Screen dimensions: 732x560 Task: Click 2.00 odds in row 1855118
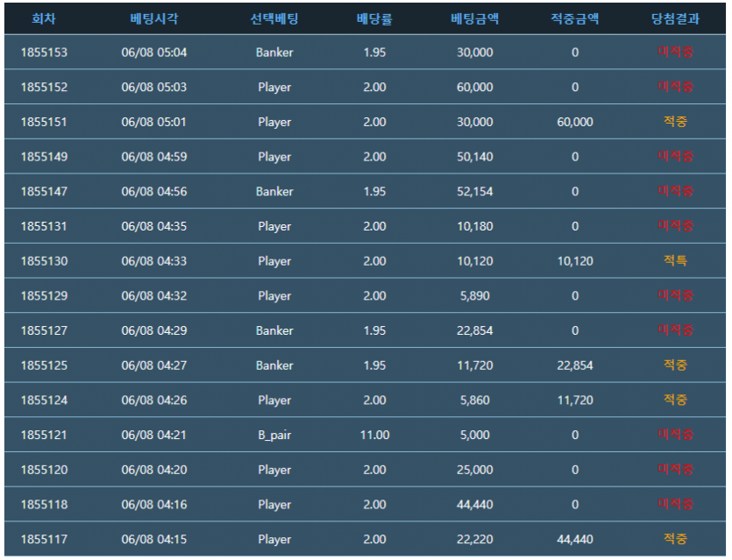[374, 505]
